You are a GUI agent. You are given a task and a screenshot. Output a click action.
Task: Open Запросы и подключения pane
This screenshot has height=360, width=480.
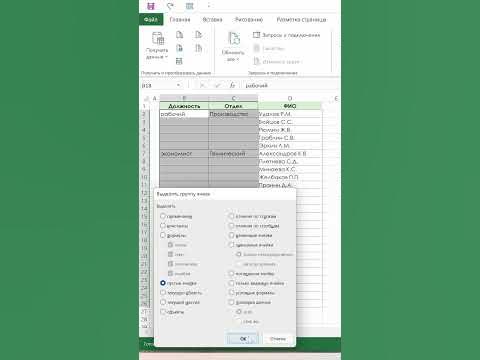(287, 35)
